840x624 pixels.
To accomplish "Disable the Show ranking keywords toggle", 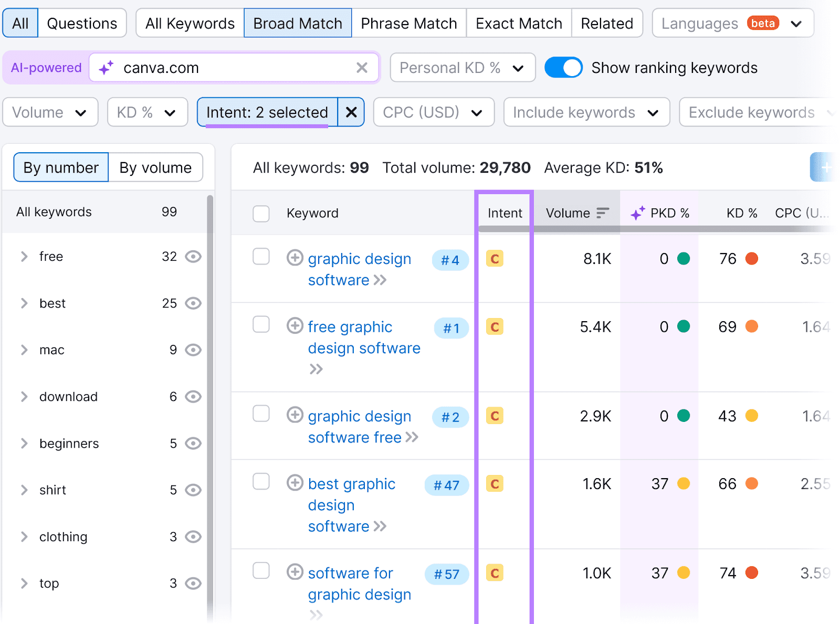I will [x=563, y=67].
